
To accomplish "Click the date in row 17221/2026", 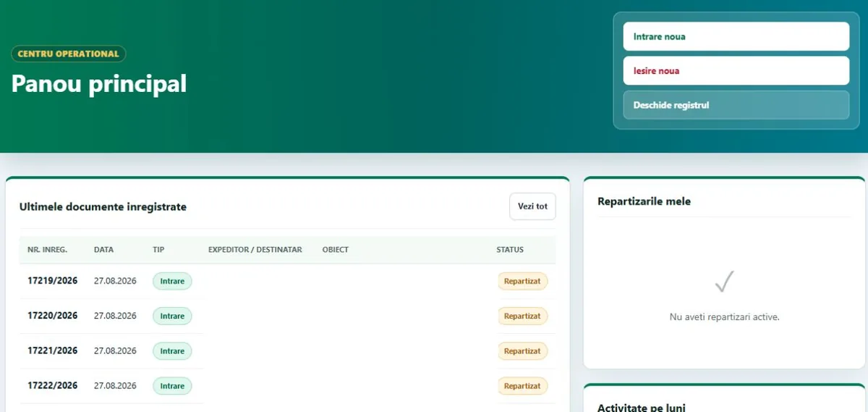I will coord(115,350).
